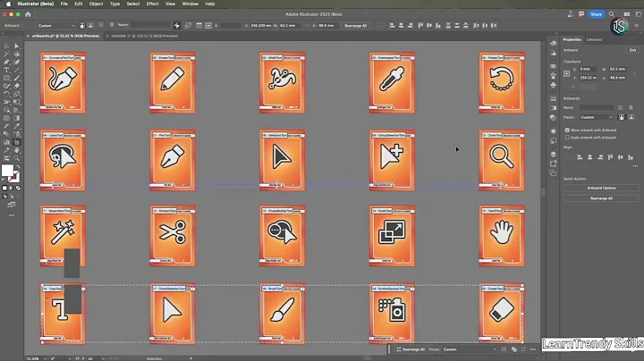Click the Share button
This screenshot has height=361, width=644.
(596, 14)
